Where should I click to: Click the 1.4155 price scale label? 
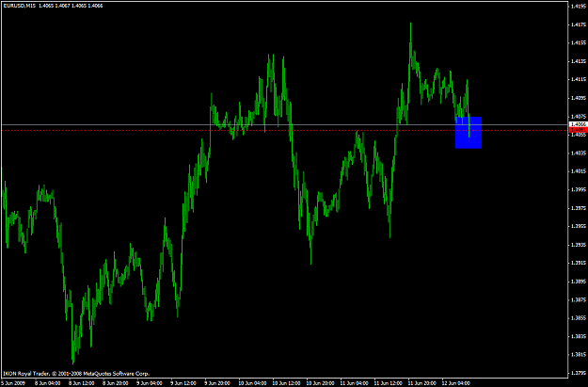579,42
